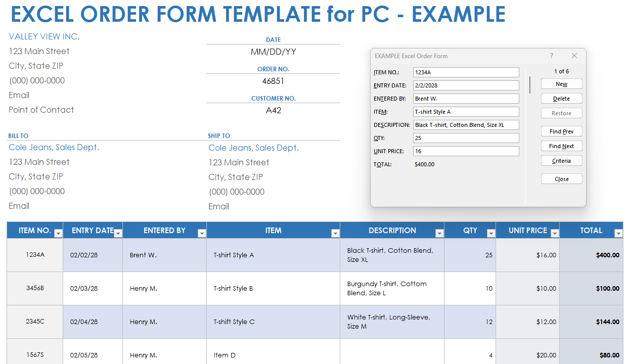Expand the filter on the ENTERED BY header

[202, 234]
